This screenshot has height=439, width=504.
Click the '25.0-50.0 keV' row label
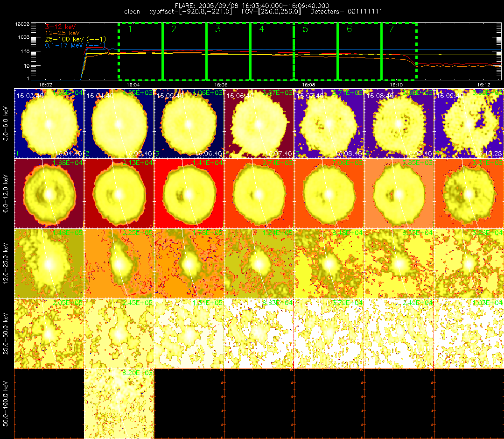[x=6, y=333]
